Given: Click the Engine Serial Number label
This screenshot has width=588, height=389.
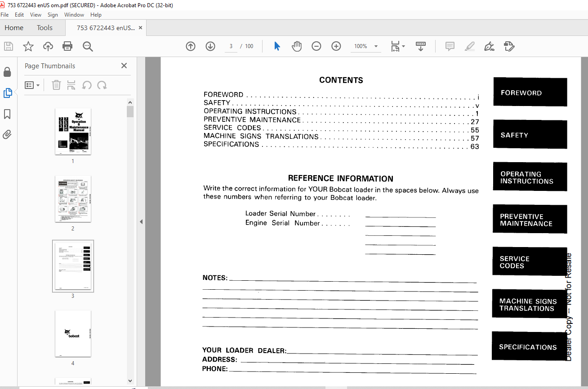Looking at the screenshot, I should [x=283, y=223].
